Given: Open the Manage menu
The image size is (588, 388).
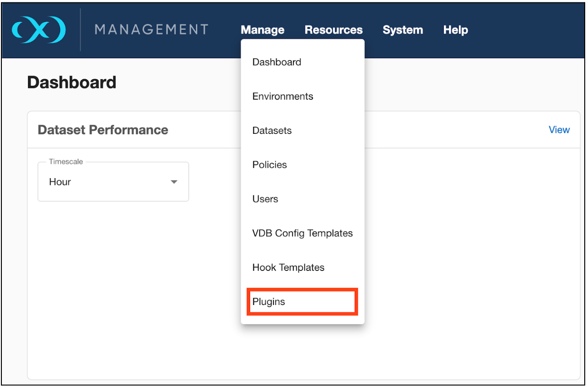Looking at the screenshot, I should pyautogui.click(x=262, y=29).
